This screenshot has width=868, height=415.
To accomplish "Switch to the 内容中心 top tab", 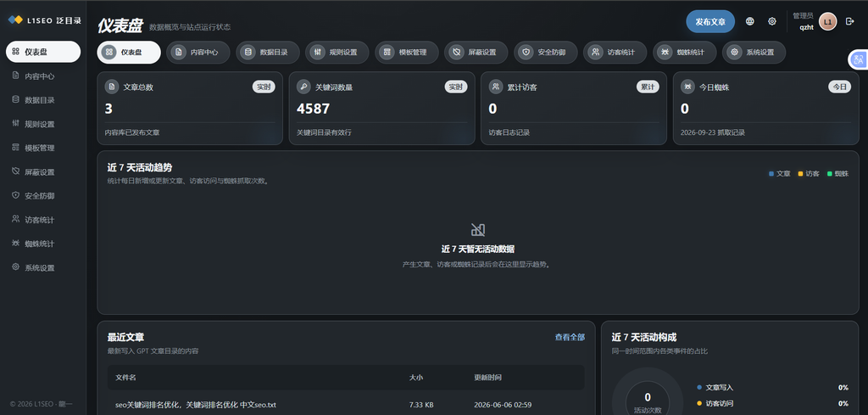I will point(198,53).
